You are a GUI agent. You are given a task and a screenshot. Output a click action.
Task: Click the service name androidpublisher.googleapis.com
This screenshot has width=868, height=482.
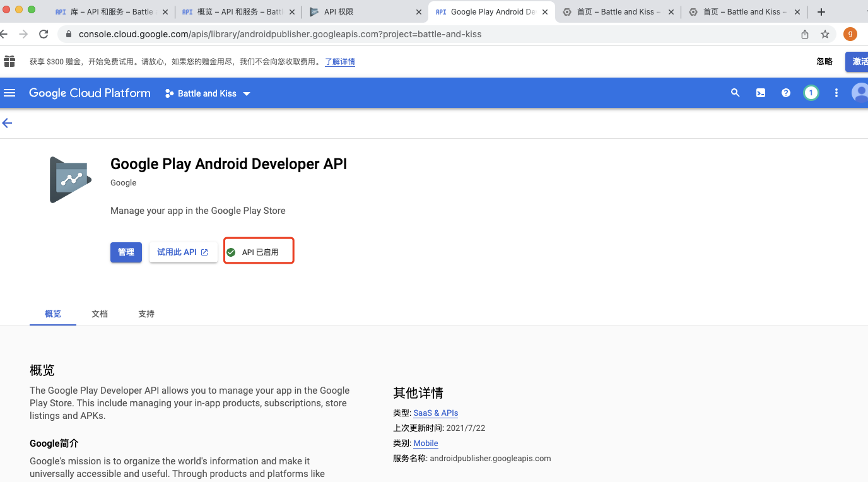pyautogui.click(x=490, y=459)
